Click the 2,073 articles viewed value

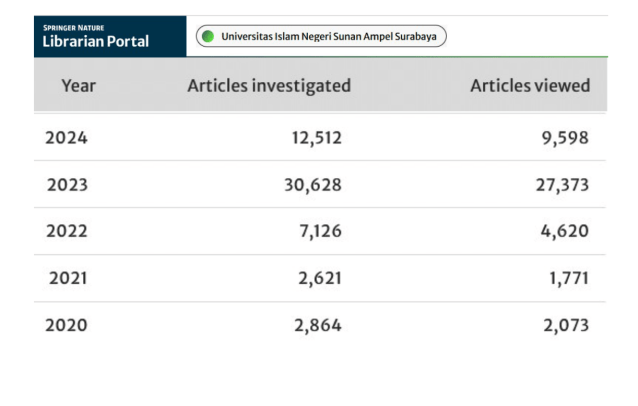coord(566,325)
